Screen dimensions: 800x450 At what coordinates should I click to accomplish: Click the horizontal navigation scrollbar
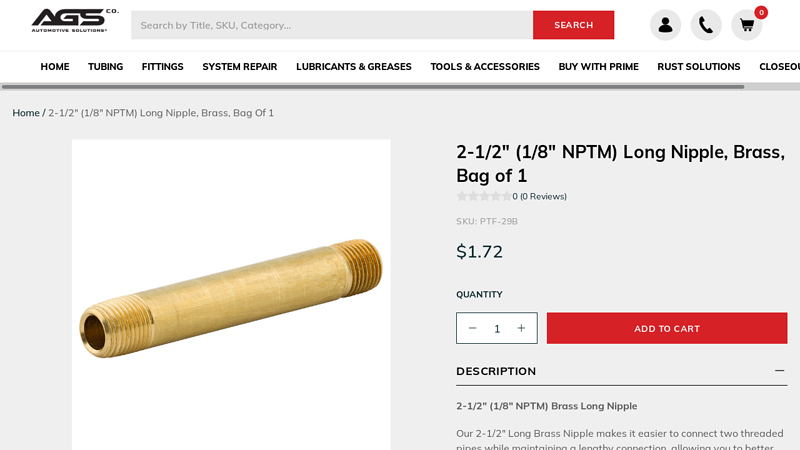(372, 87)
